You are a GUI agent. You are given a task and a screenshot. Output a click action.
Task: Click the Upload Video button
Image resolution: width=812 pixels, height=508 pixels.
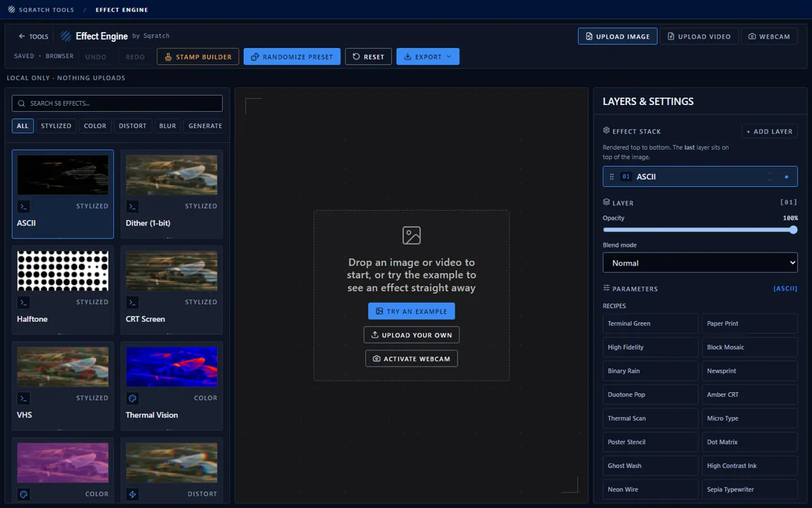[x=699, y=37]
